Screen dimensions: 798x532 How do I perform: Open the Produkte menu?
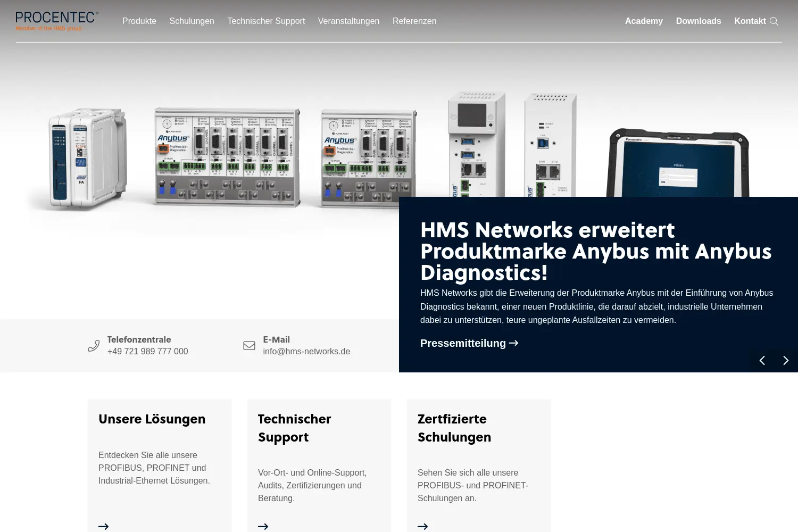pos(139,21)
